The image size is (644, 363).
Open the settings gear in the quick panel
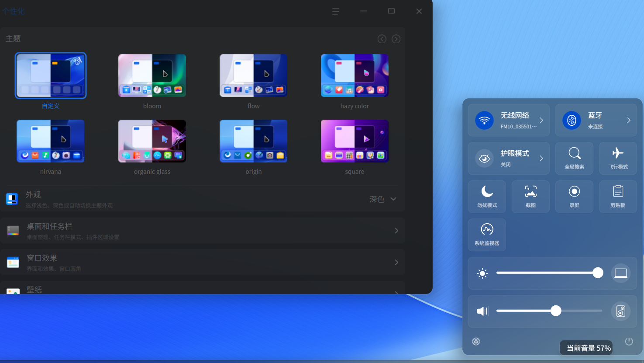pos(476,341)
